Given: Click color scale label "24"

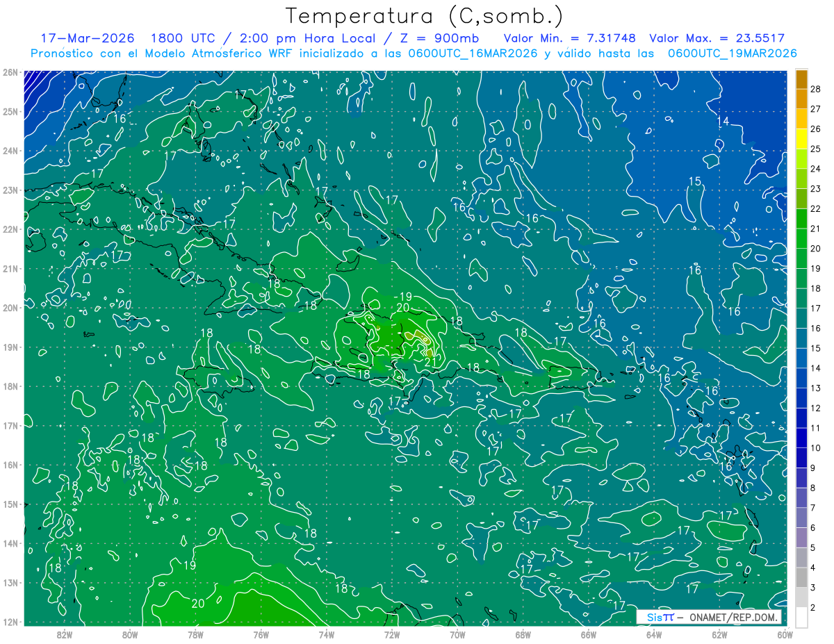Looking at the screenshot, I should 816,168.
